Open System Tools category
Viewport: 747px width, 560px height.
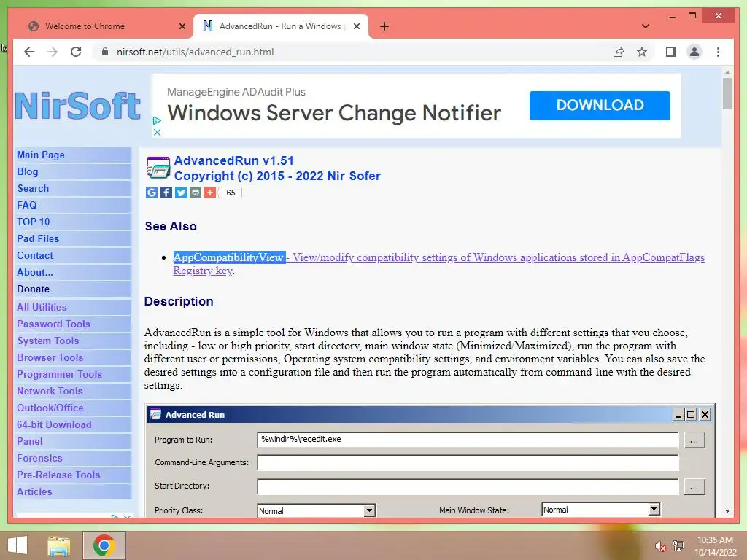[x=47, y=341]
